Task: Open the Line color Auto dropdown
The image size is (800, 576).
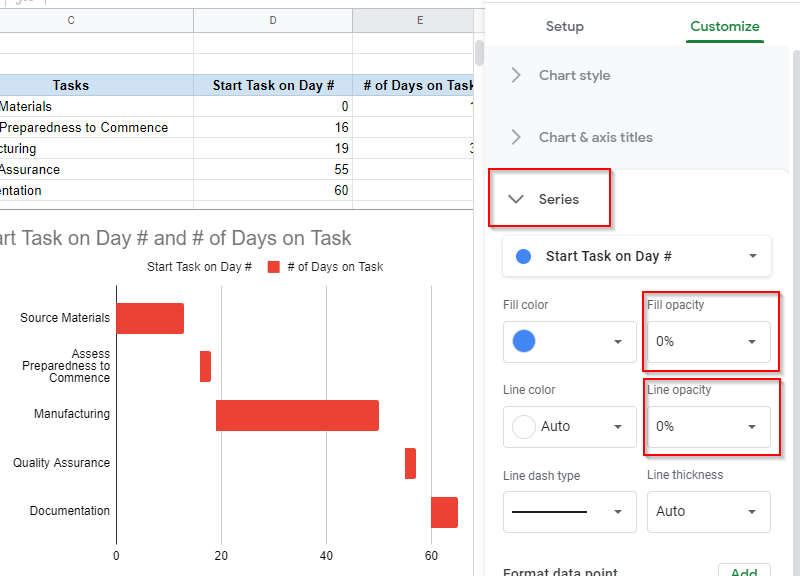Action: 569,426
